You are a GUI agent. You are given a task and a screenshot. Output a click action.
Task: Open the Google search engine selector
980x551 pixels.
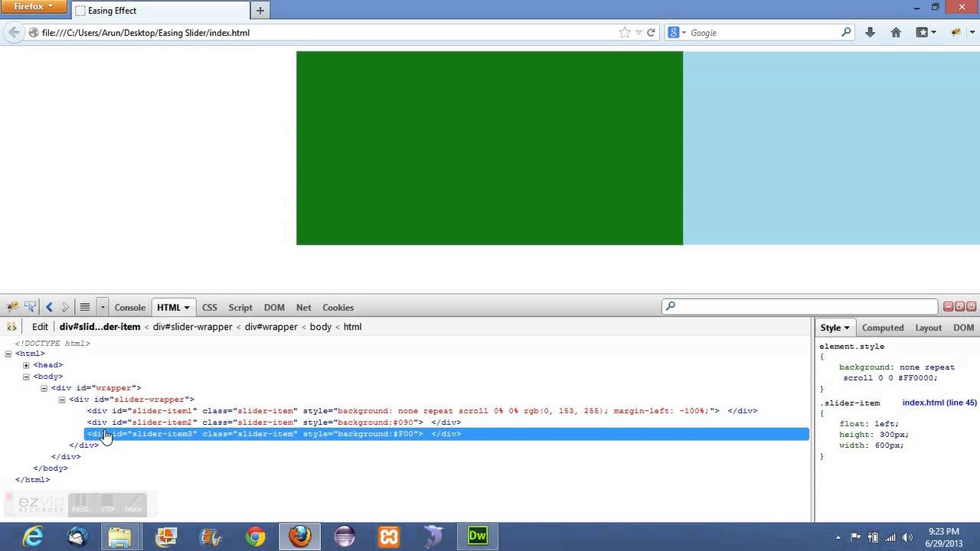[x=677, y=33]
